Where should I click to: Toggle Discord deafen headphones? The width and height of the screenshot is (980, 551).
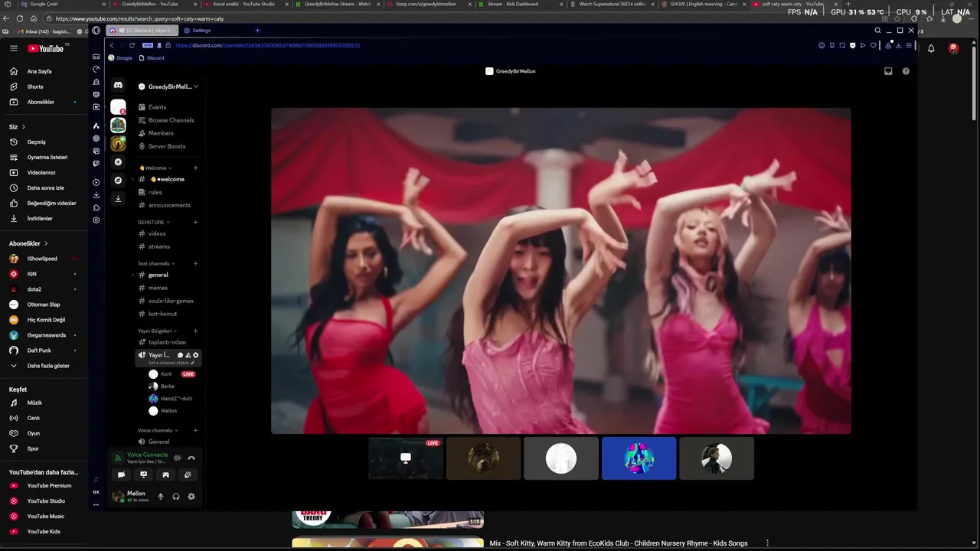176,497
